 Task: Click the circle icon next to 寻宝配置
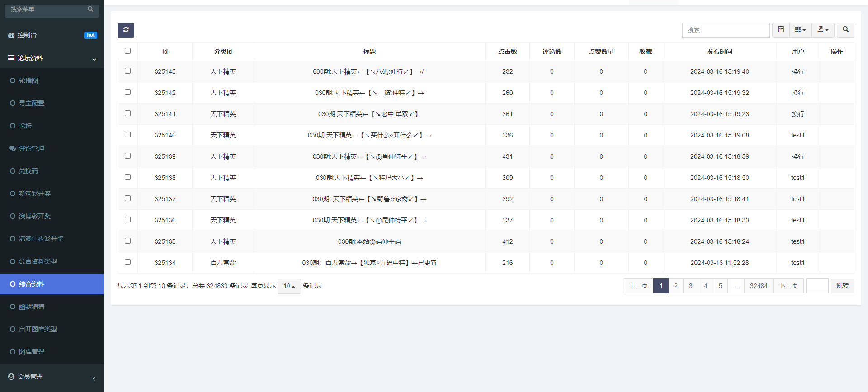click(x=13, y=103)
